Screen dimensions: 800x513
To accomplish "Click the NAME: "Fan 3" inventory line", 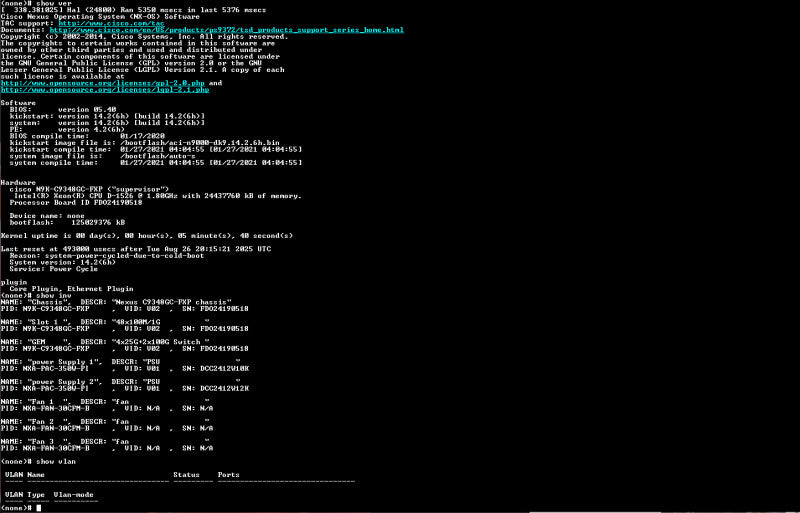I will coord(105,442).
